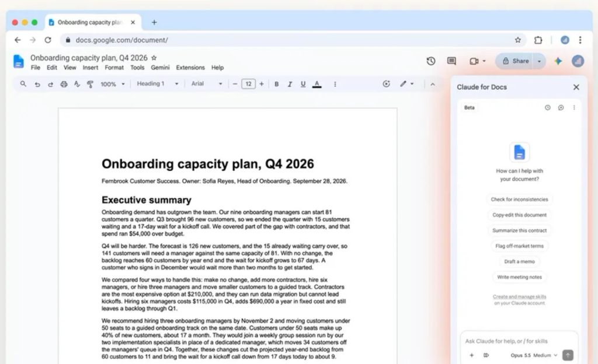Select the paint format tool
The image size is (598, 364).
pyautogui.click(x=90, y=84)
